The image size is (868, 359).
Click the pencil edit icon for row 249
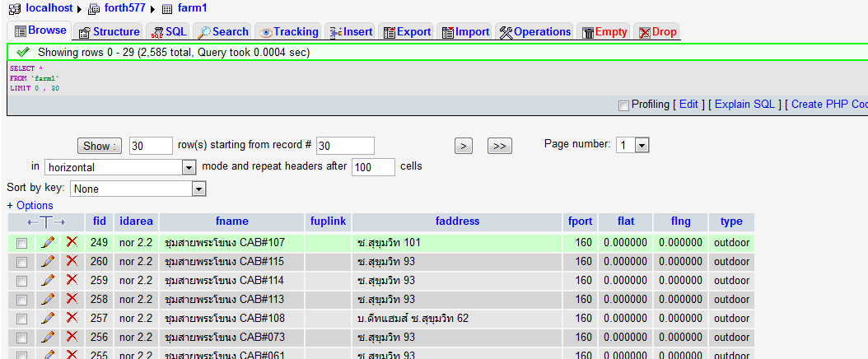(x=48, y=243)
